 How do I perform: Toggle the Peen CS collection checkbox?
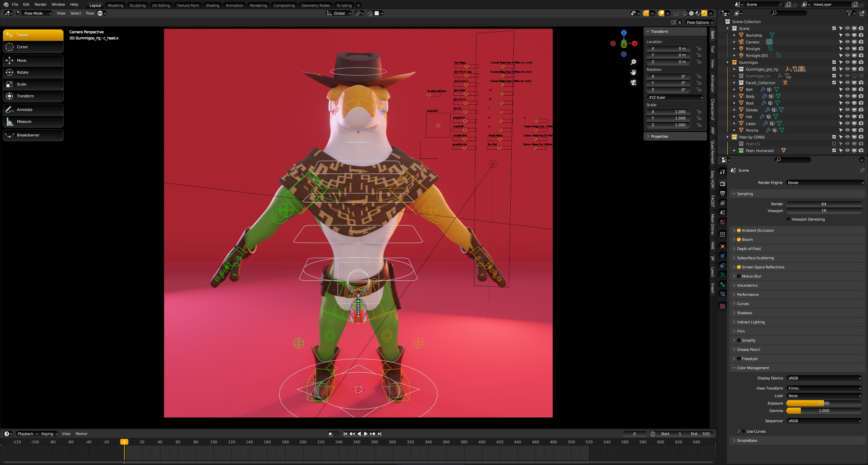click(x=834, y=144)
